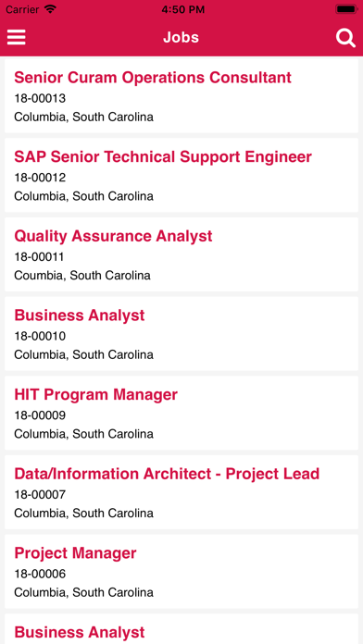Tap the Wi-Fi status icon
The height and width of the screenshot is (644, 363).
(x=50, y=9)
